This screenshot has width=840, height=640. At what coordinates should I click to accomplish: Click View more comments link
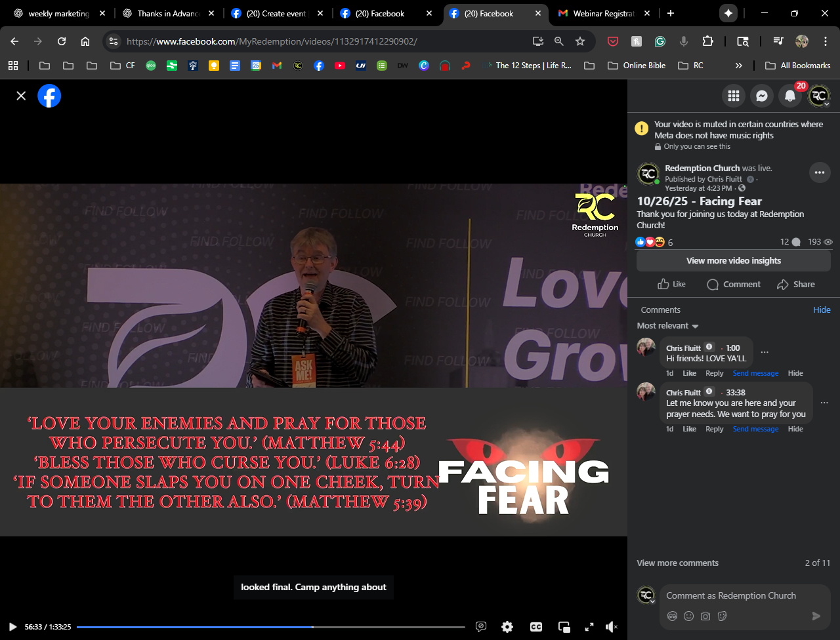tap(677, 563)
